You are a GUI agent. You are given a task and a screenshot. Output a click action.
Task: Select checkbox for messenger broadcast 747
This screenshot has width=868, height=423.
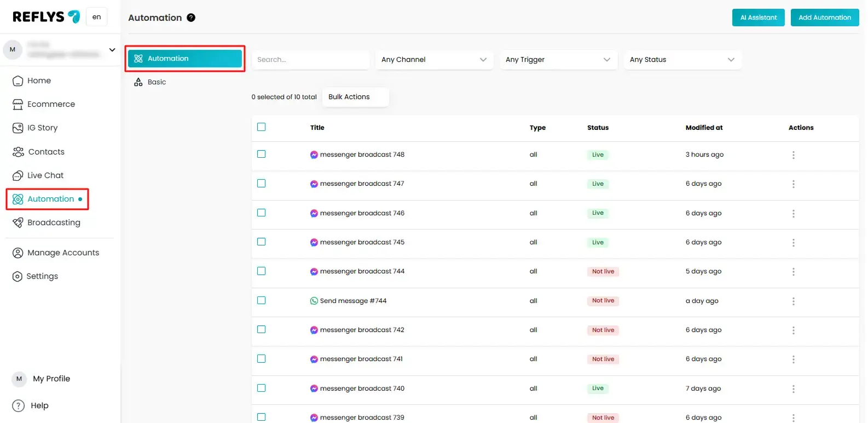point(262,184)
